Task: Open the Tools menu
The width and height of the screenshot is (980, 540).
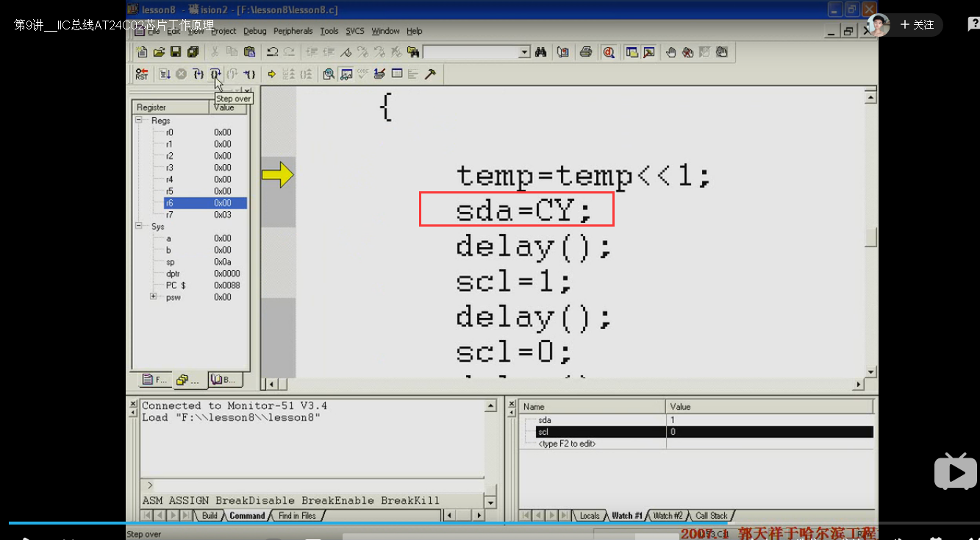Action: (x=329, y=31)
